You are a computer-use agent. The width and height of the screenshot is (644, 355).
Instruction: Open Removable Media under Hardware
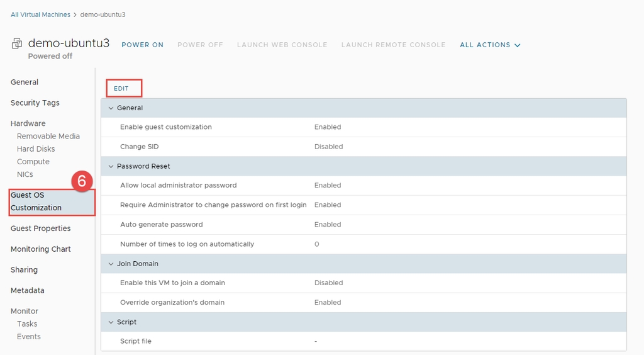click(48, 137)
